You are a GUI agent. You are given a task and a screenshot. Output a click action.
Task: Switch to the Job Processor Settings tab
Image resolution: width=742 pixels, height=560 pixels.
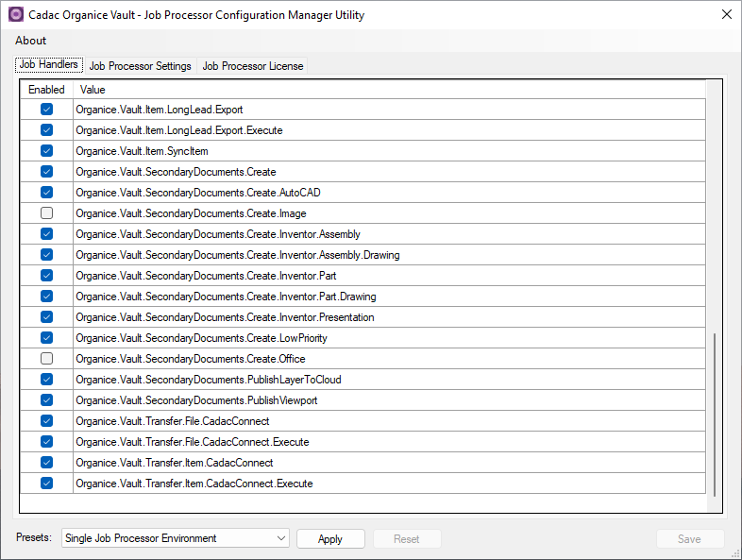click(140, 66)
